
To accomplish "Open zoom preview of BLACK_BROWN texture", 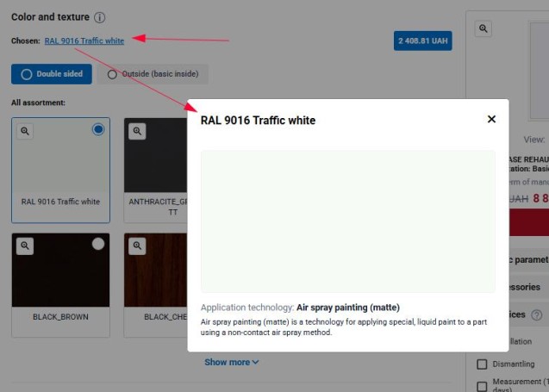I will point(26,246).
